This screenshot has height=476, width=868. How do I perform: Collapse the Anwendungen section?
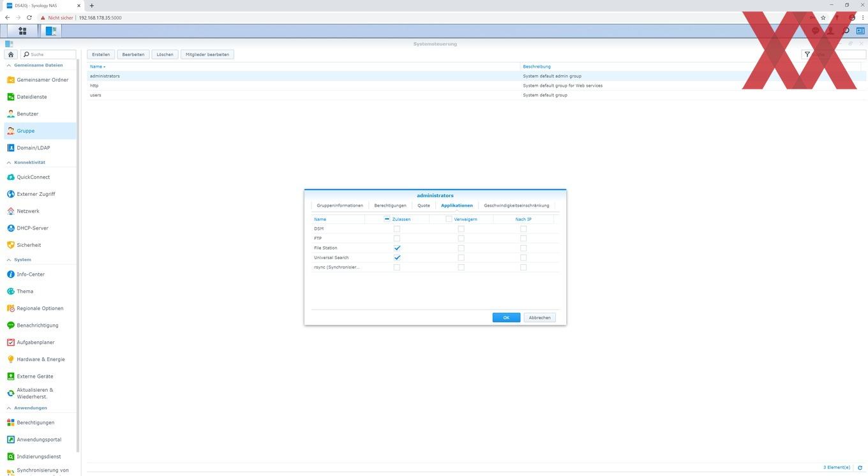9,408
